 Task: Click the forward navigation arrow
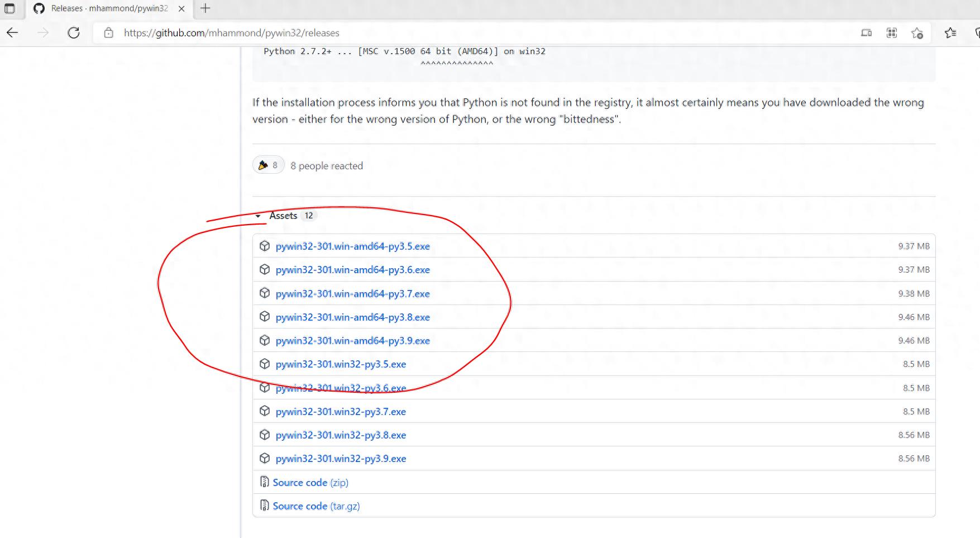[43, 33]
